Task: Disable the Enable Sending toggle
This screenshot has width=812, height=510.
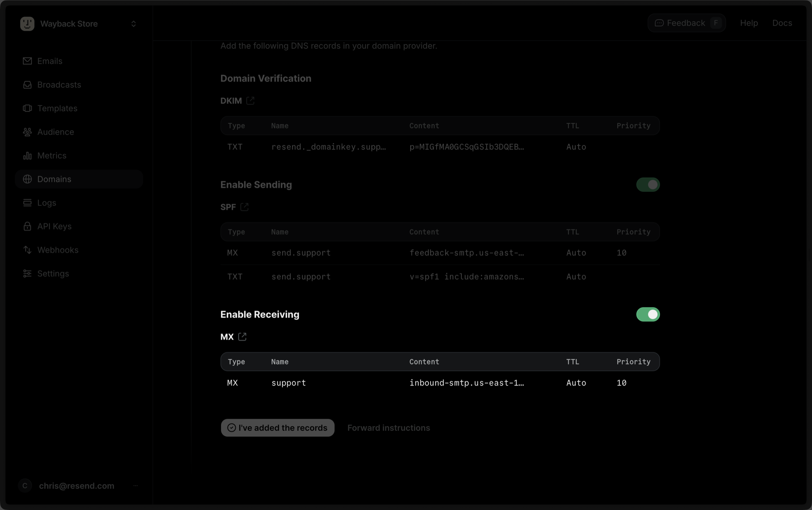Action: click(648, 184)
